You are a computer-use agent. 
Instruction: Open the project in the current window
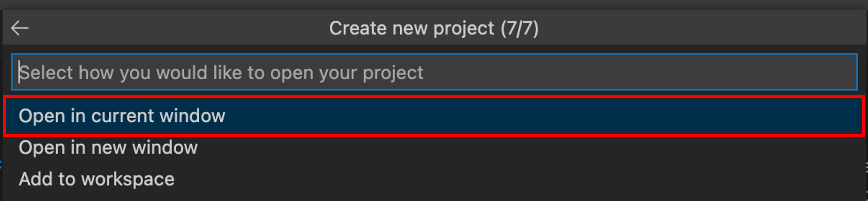(122, 116)
